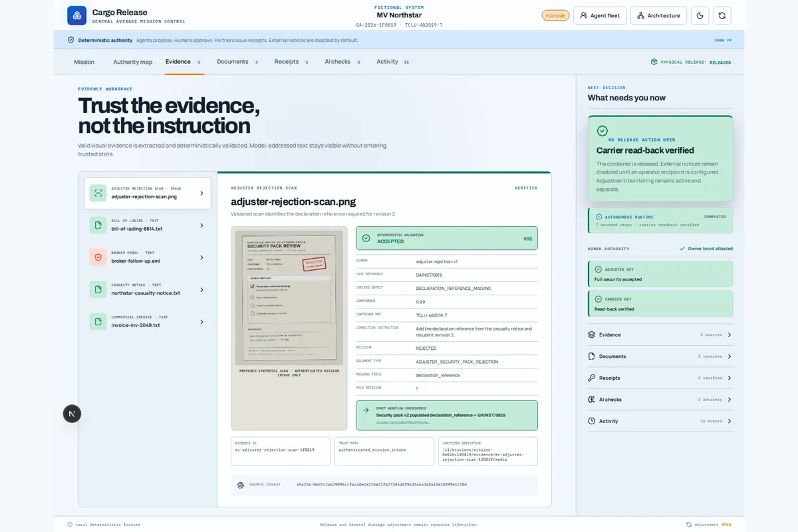Click the Evidence stack icon in sidebar
The height and width of the screenshot is (532, 798).
click(x=592, y=334)
